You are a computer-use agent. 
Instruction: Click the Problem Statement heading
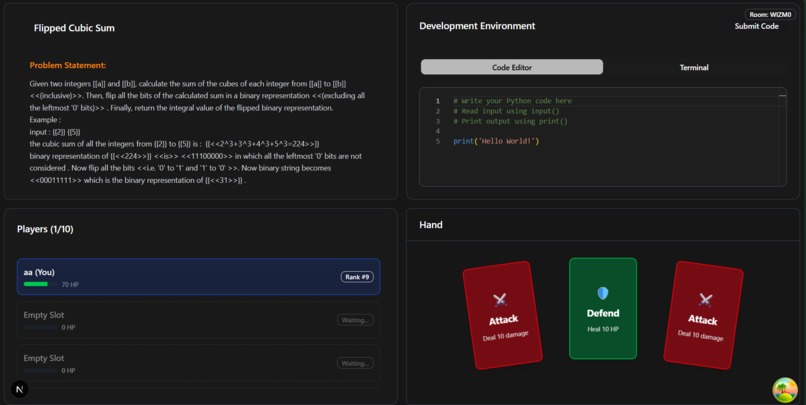(68, 65)
